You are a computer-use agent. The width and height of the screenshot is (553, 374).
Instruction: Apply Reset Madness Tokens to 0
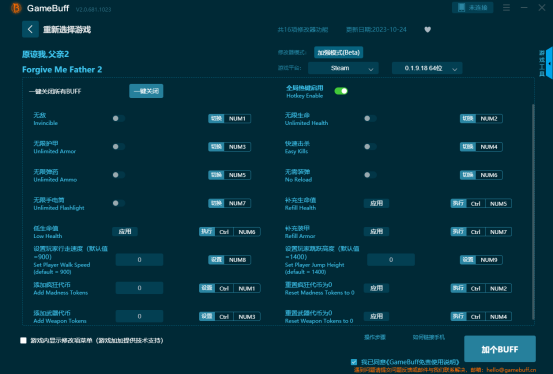coord(376,288)
